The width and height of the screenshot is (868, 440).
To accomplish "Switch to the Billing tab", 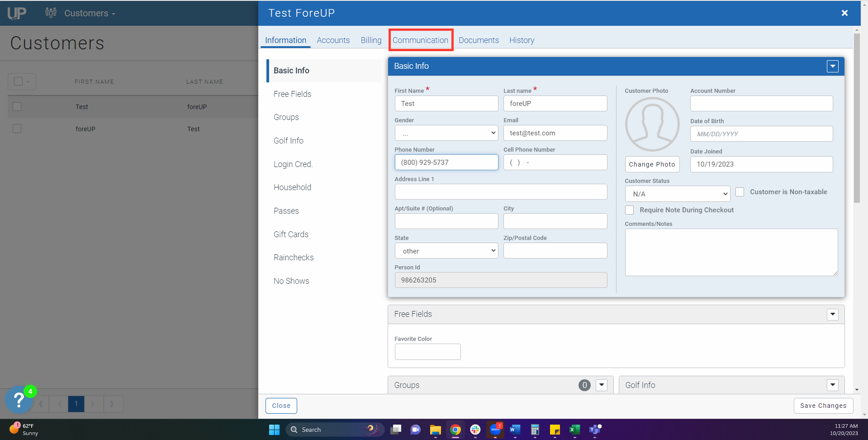I will (371, 40).
